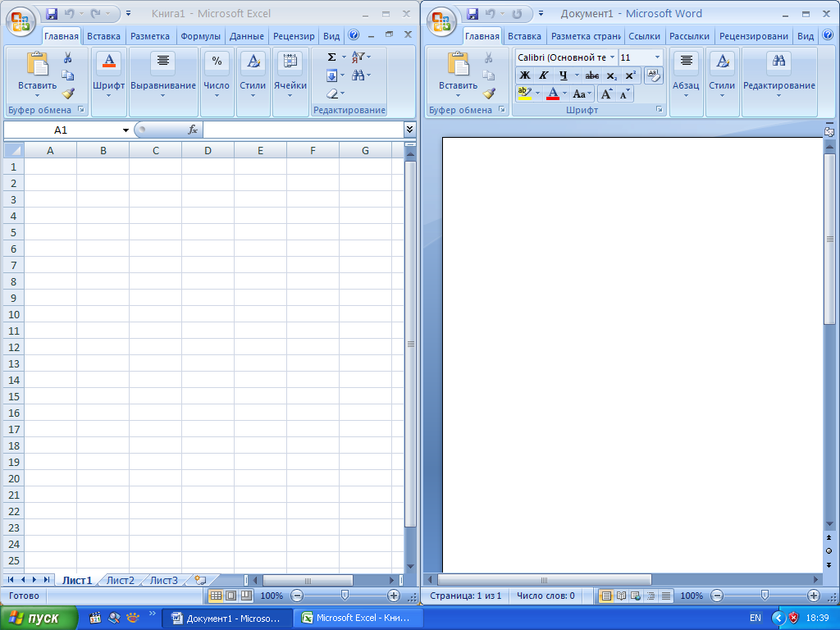
Task: Switch Excel to Normal view
Action: pyautogui.click(x=216, y=596)
